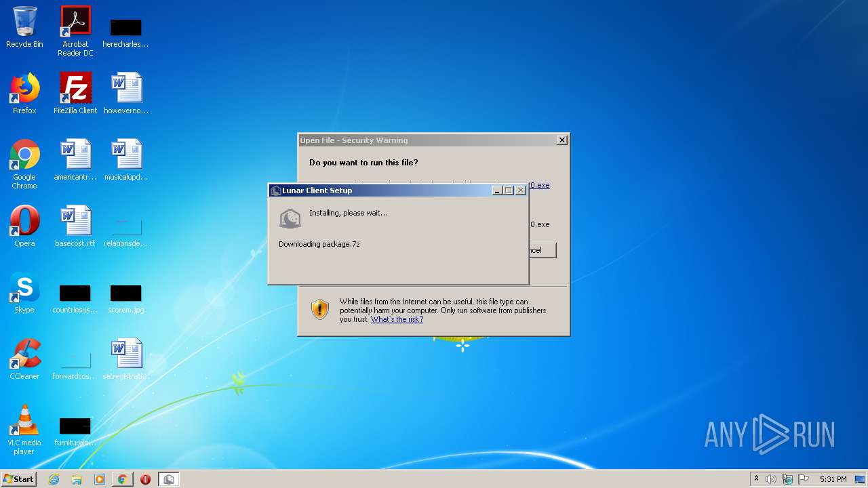The width and height of the screenshot is (868, 488).
Task: Launch Acrobat Reader DC shortcut
Action: (75, 31)
